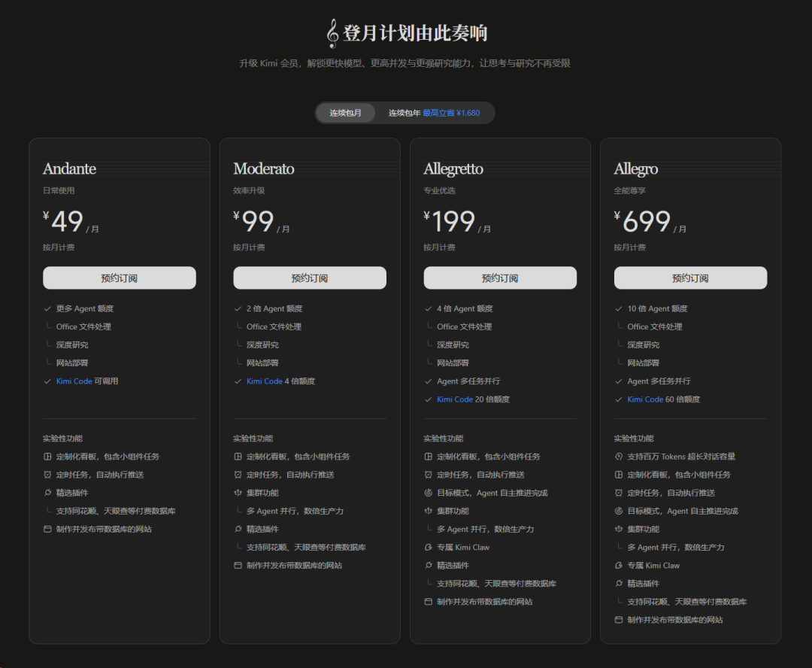Image resolution: width=812 pixels, height=668 pixels.
Task: Click plugin icon beside 精选插件 in Allegro
Action: pos(618,584)
